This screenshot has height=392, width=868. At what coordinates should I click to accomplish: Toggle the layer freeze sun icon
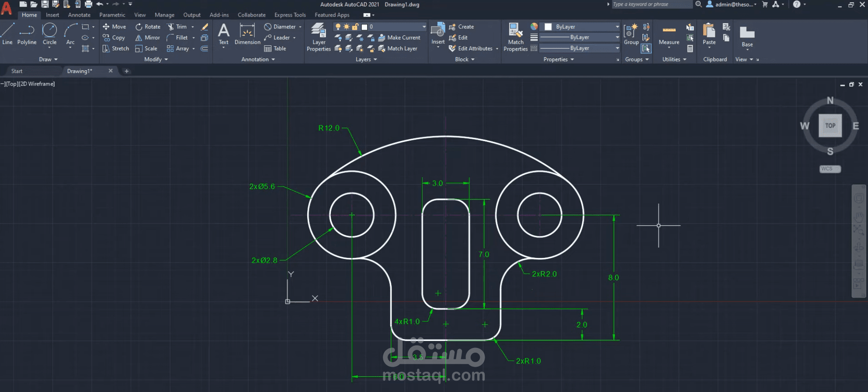pos(347,27)
